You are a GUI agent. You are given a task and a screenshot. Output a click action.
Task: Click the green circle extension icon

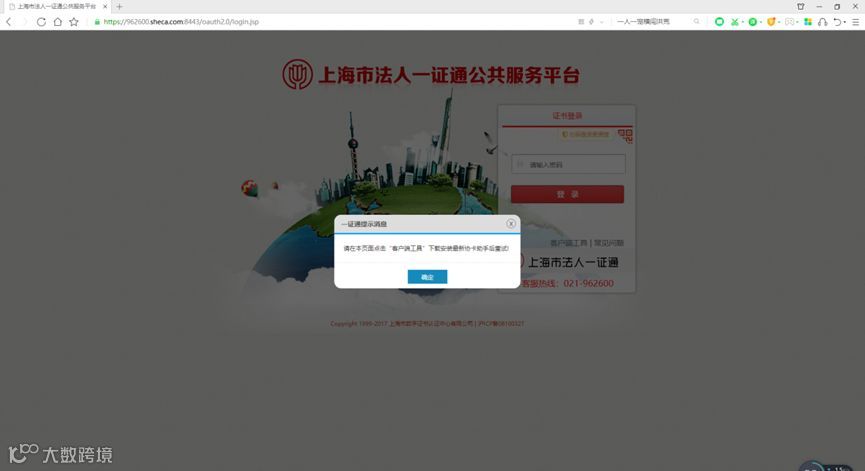coord(719,22)
